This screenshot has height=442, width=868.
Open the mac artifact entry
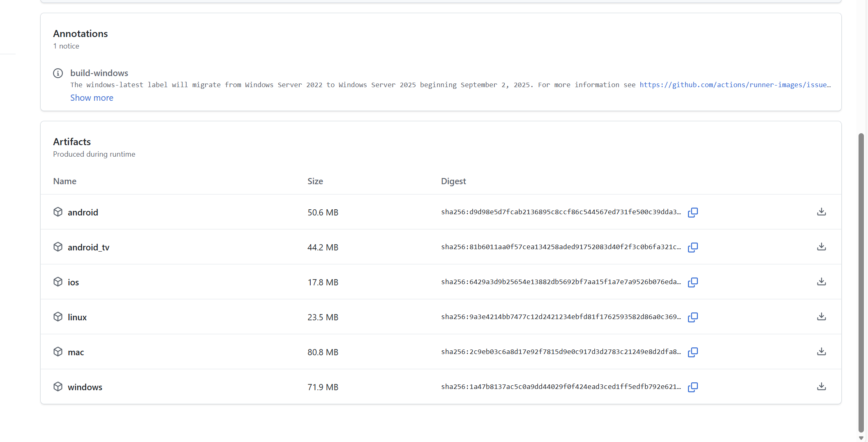[76, 352]
